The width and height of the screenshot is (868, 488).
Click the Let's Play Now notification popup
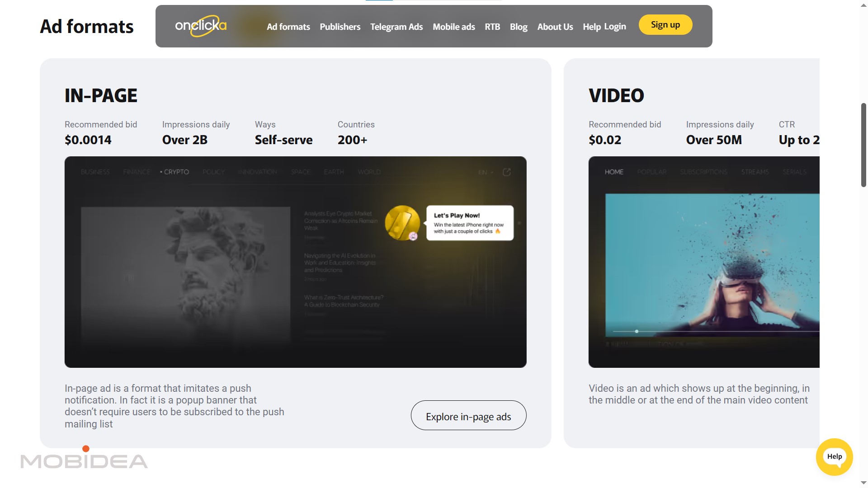pos(469,223)
